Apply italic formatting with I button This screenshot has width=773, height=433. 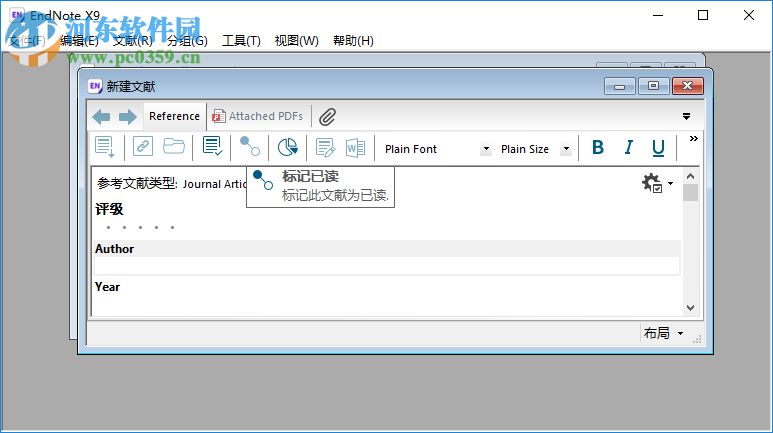(x=629, y=147)
